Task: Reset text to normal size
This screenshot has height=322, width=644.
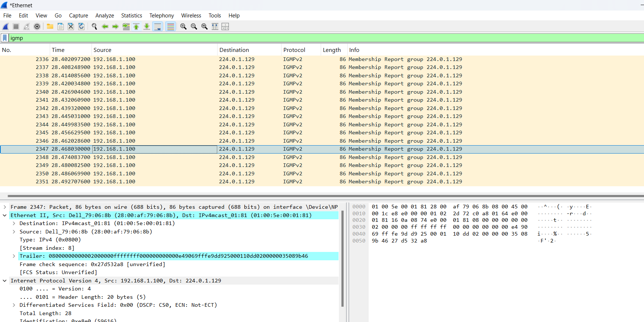Action: coord(204,27)
